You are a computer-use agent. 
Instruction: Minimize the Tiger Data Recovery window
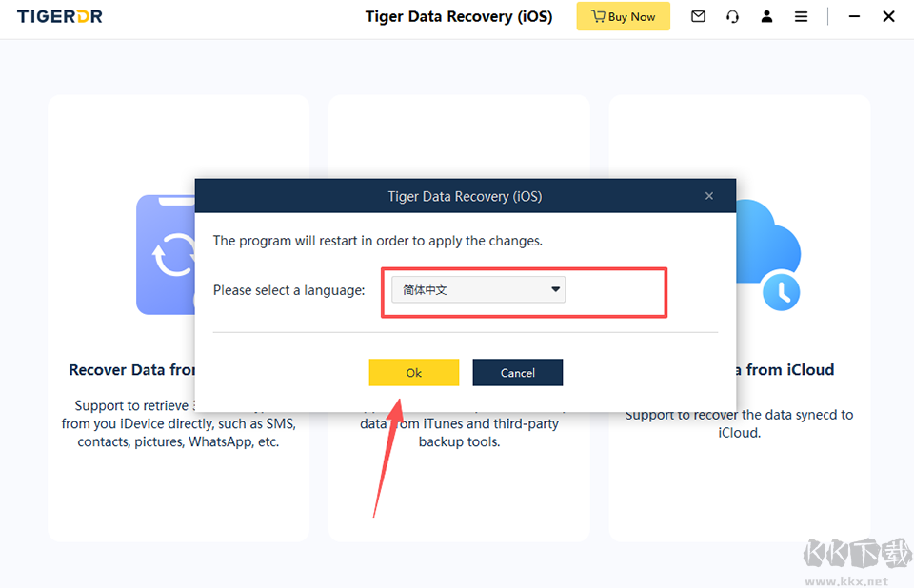pos(854,17)
